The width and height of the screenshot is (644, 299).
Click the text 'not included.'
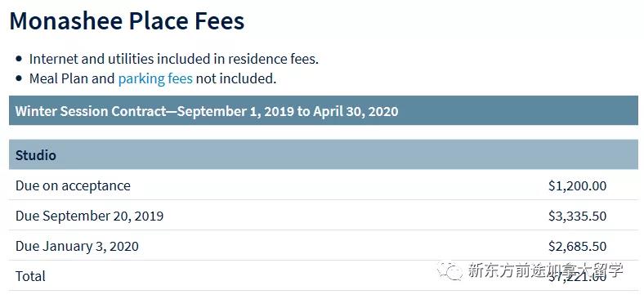(236, 78)
